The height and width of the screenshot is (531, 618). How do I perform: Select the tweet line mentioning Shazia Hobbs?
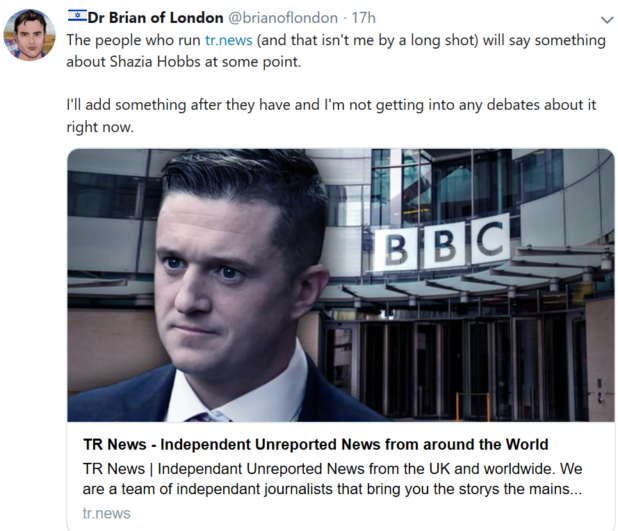point(184,62)
